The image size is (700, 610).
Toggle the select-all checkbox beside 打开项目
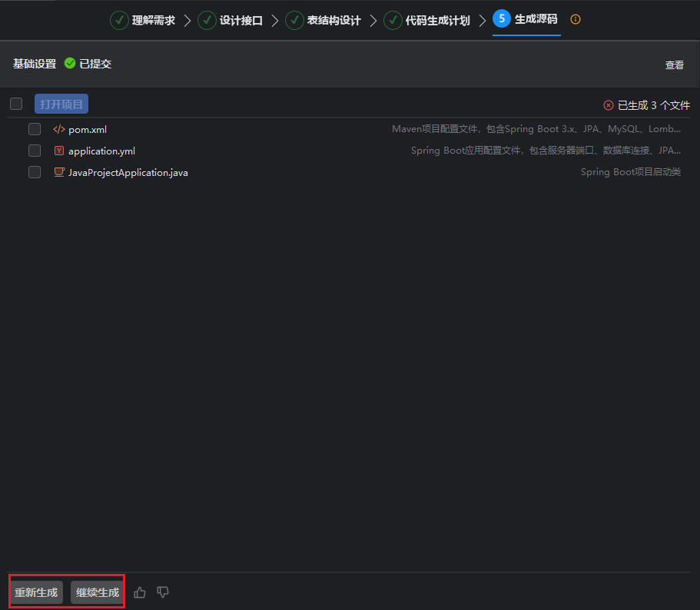[x=16, y=104]
